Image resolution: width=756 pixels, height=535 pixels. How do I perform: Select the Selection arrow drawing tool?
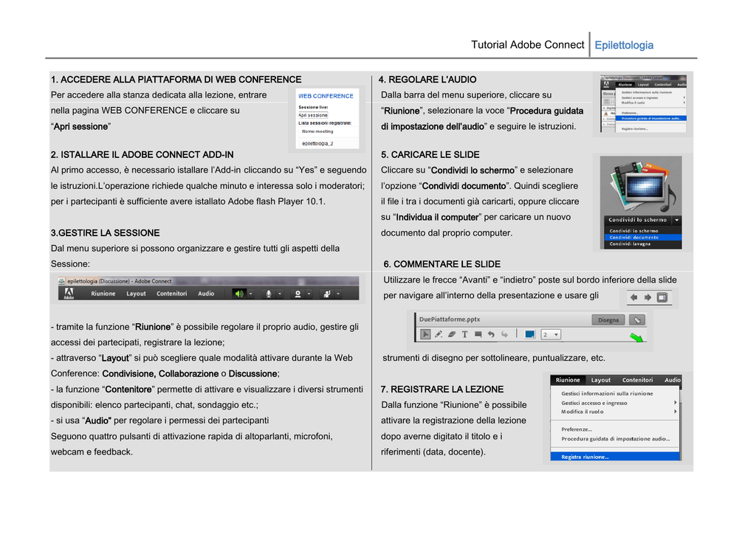coord(425,334)
